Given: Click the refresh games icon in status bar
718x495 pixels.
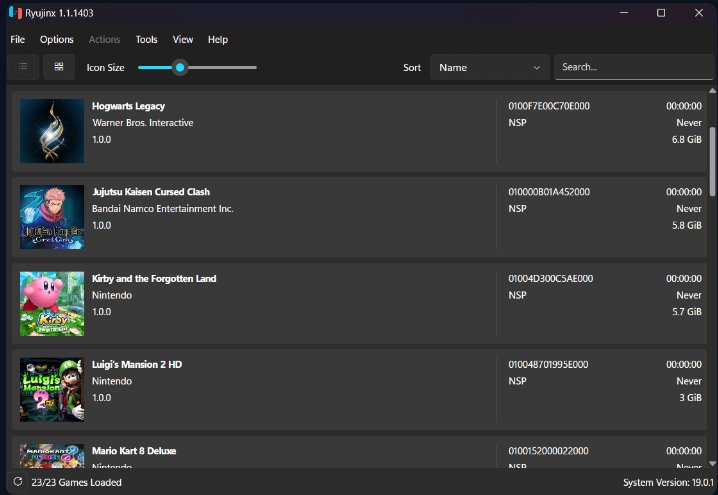Looking at the screenshot, I should pos(18,482).
